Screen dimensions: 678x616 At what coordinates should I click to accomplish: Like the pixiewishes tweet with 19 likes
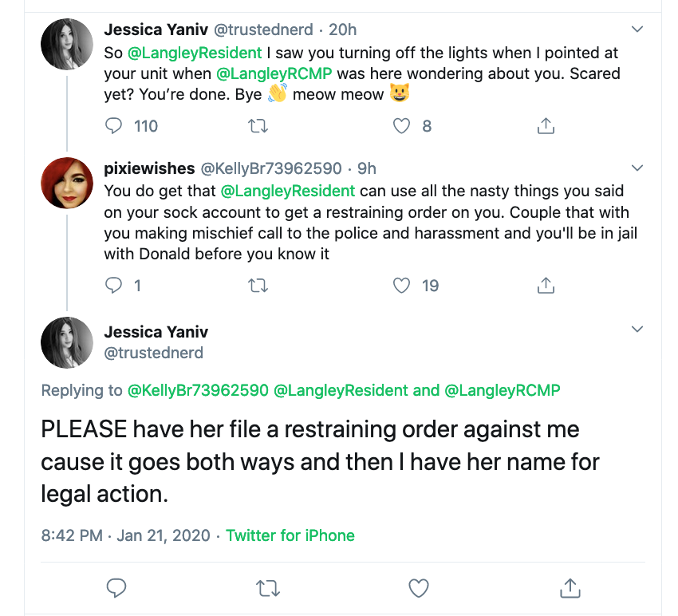point(401,286)
